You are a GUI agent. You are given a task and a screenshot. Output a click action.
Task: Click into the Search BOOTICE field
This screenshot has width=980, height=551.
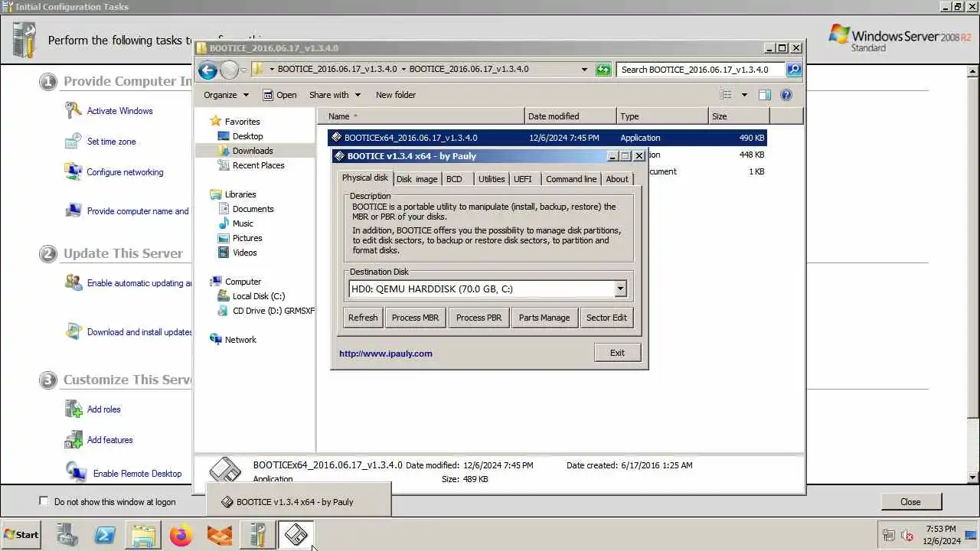[x=701, y=70]
